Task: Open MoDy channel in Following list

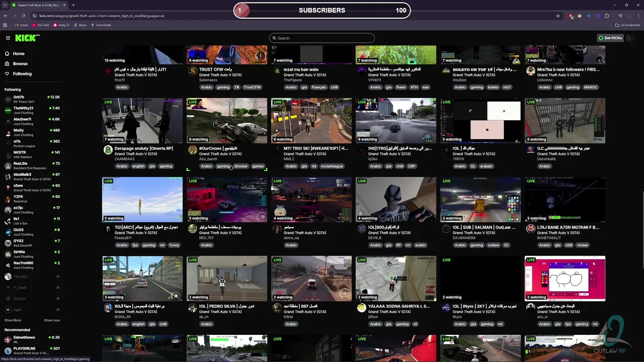Action: pos(32,132)
